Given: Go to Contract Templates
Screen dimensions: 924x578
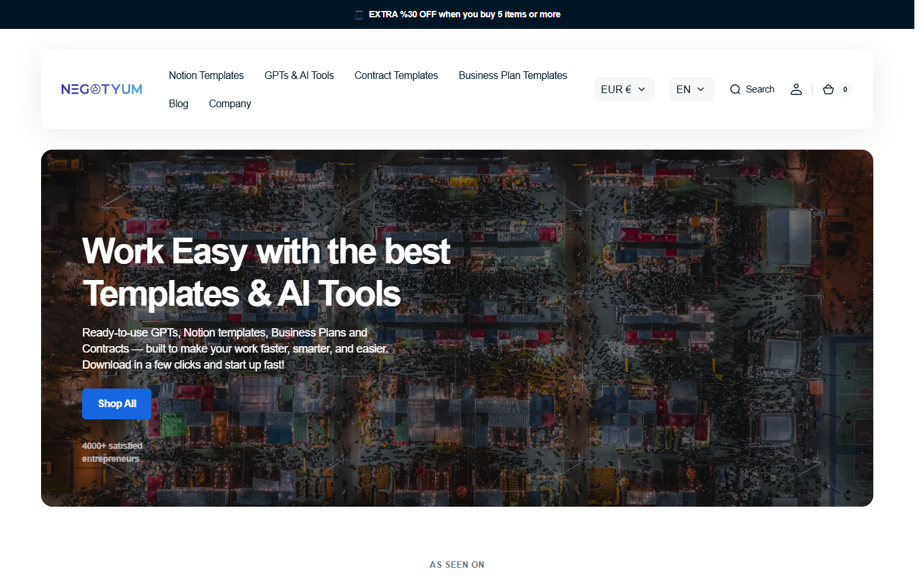Looking at the screenshot, I should [x=397, y=75].
